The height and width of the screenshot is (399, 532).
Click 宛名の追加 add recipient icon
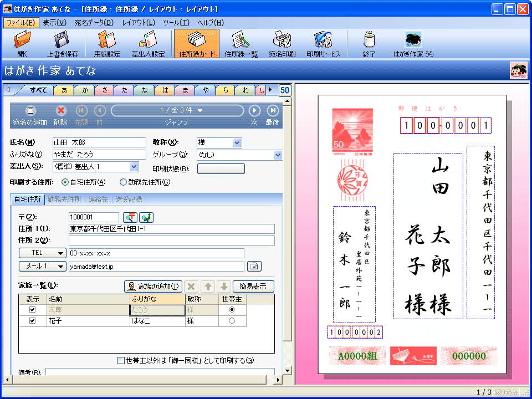click(30, 111)
